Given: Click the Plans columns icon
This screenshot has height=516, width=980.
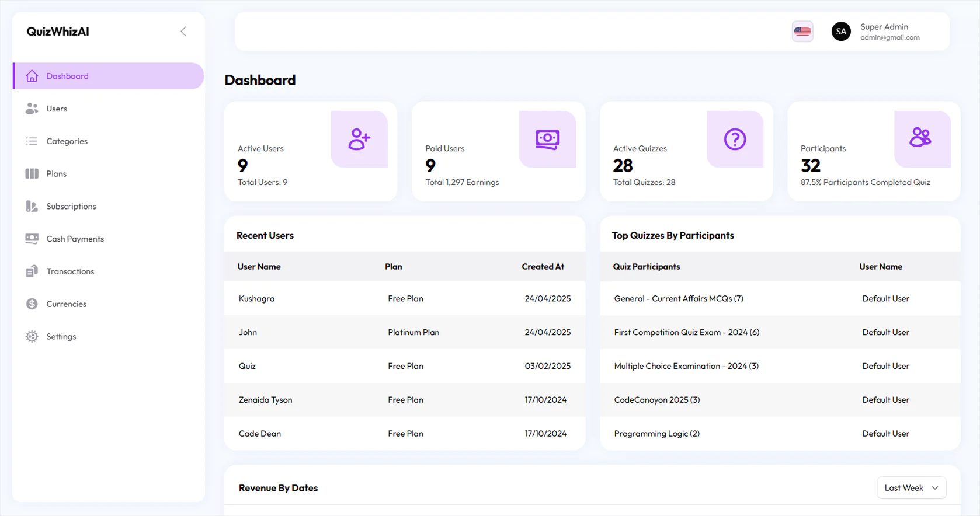Looking at the screenshot, I should pos(32,174).
